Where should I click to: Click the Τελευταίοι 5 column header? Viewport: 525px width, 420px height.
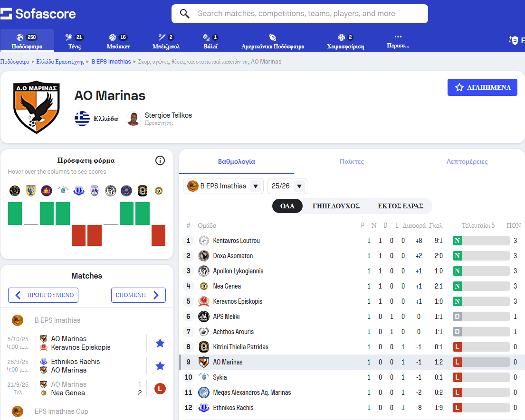478,226
